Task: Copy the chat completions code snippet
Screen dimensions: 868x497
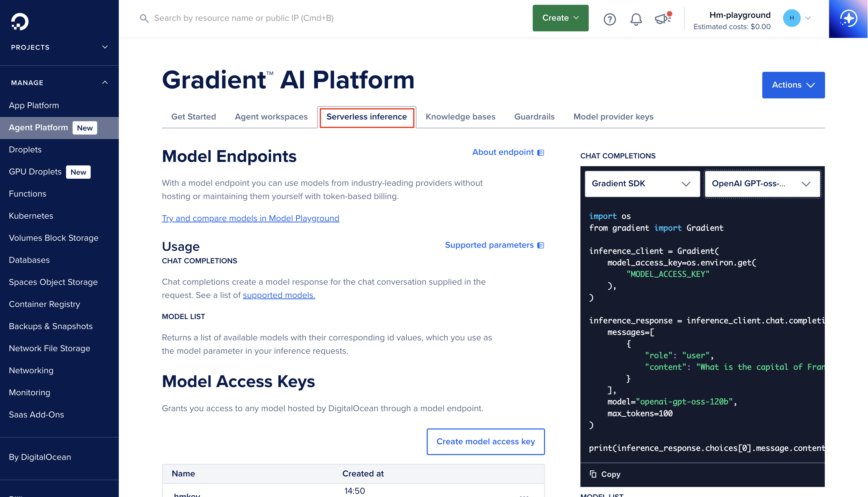Action: (x=605, y=474)
